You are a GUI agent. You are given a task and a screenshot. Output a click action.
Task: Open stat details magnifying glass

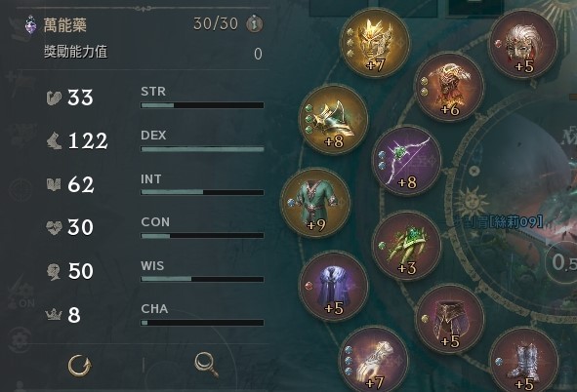pyautogui.click(x=206, y=365)
